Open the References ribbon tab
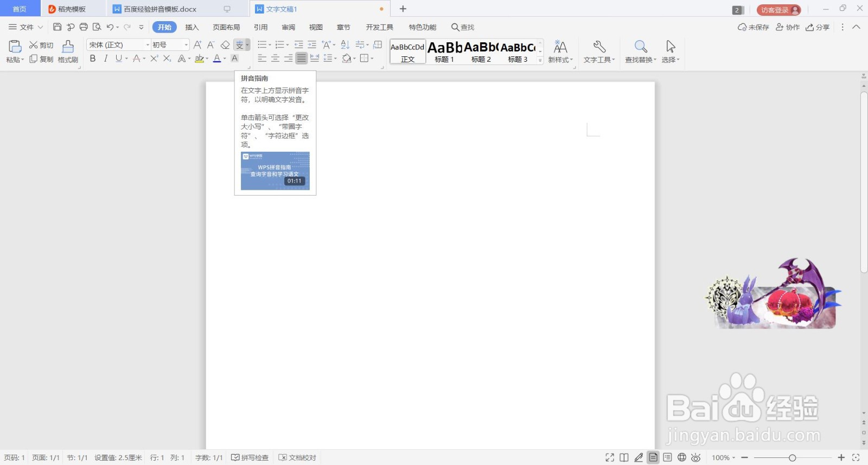This screenshot has width=868, height=465. [x=261, y=27]
